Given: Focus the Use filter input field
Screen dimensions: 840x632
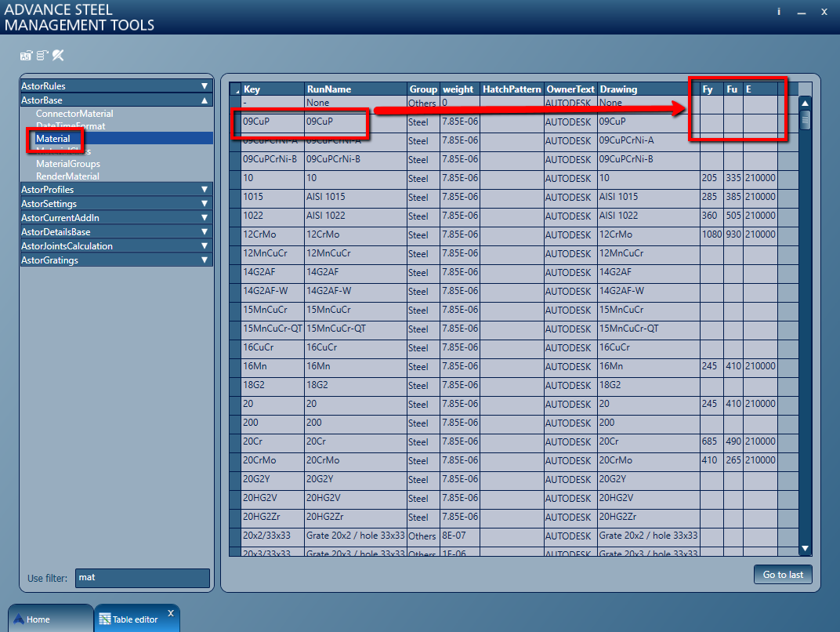Looking at the screenshot, I should 143,578.
